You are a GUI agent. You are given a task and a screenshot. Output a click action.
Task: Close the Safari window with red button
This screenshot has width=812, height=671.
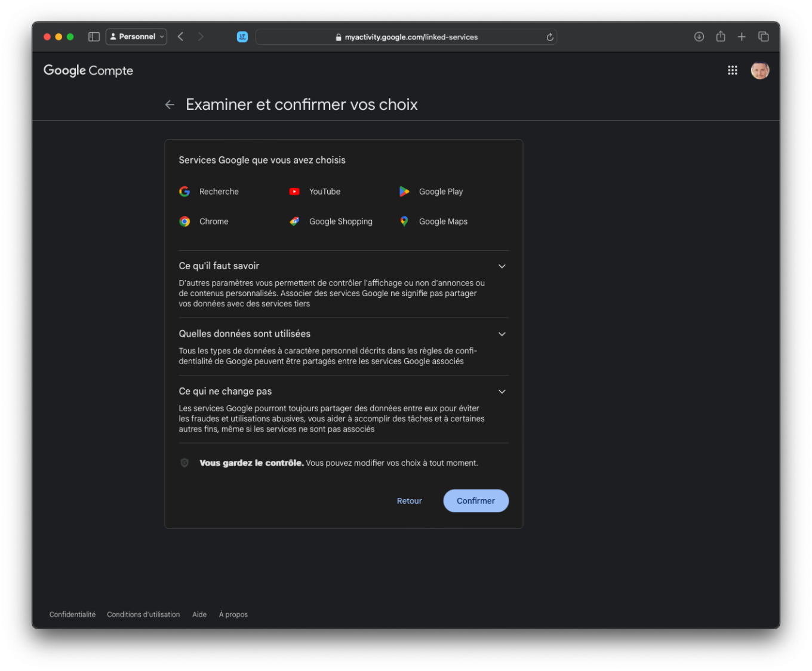(47, 36)
